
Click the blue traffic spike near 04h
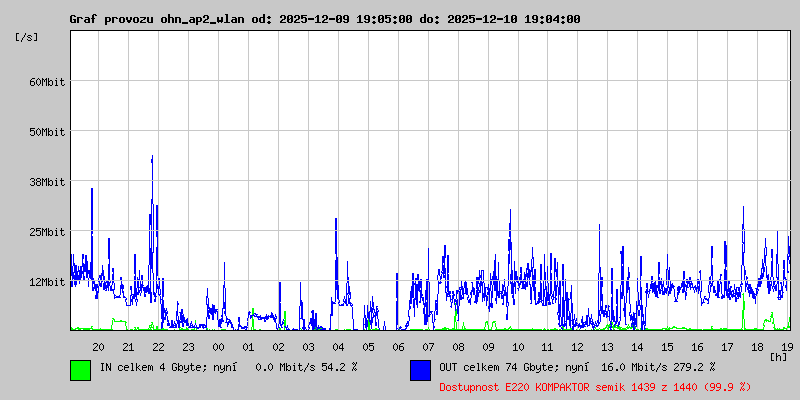tap(336, 260)
